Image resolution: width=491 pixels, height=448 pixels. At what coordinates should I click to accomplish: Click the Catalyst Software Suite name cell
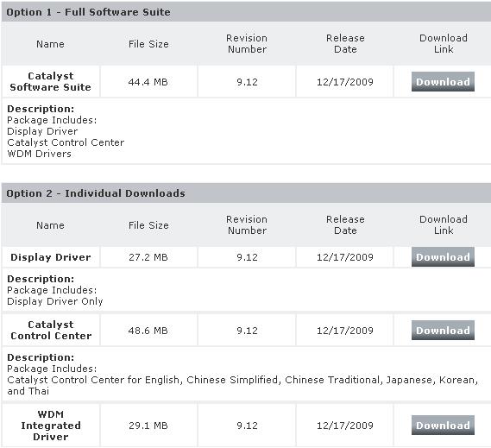coord(50,81)
